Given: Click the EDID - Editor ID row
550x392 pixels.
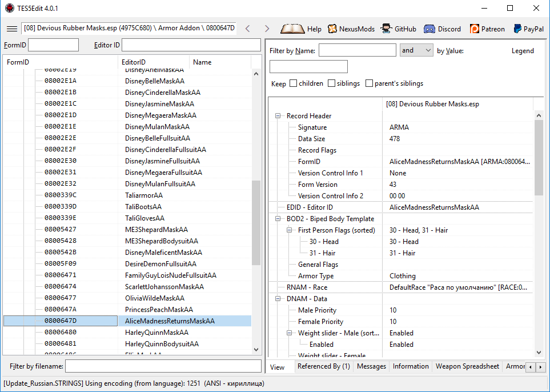Looking at the screenshot, I should click(x=400, y=207).
